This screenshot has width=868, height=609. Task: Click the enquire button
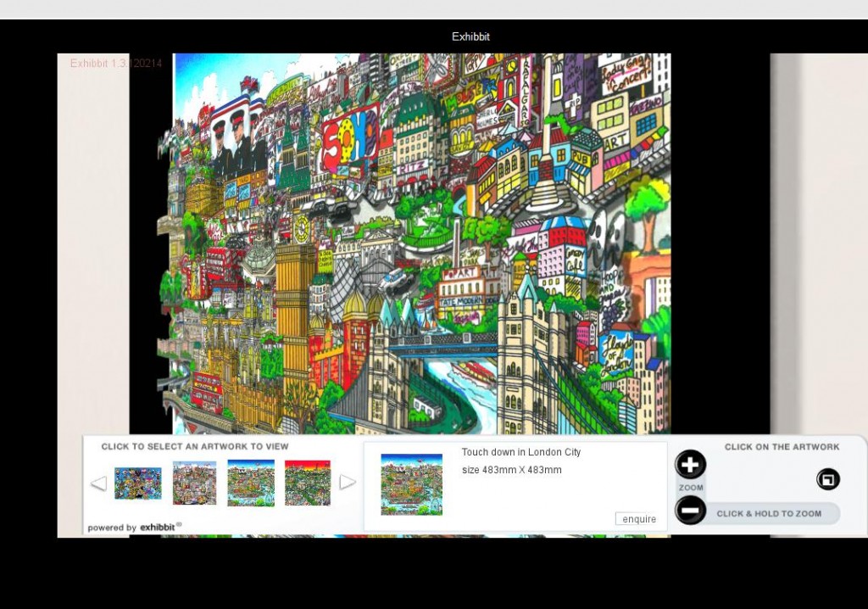pyautogui.click(x=639, y=519)
